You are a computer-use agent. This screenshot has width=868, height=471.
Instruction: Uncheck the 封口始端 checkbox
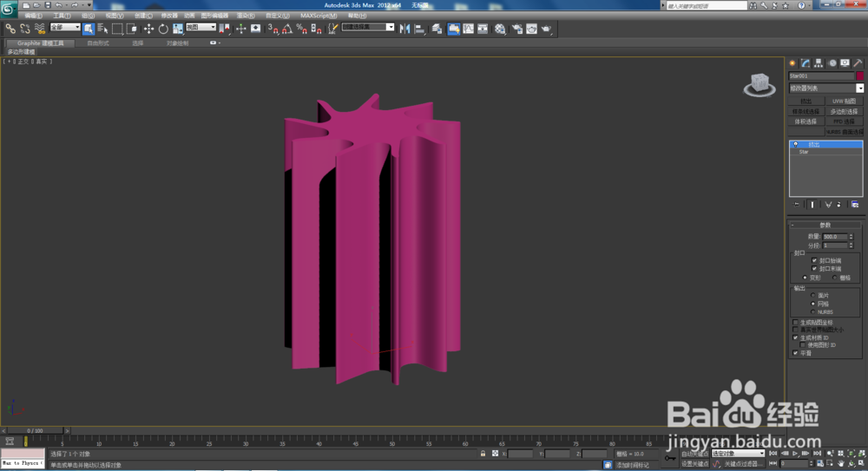click(x=815, y=260)
